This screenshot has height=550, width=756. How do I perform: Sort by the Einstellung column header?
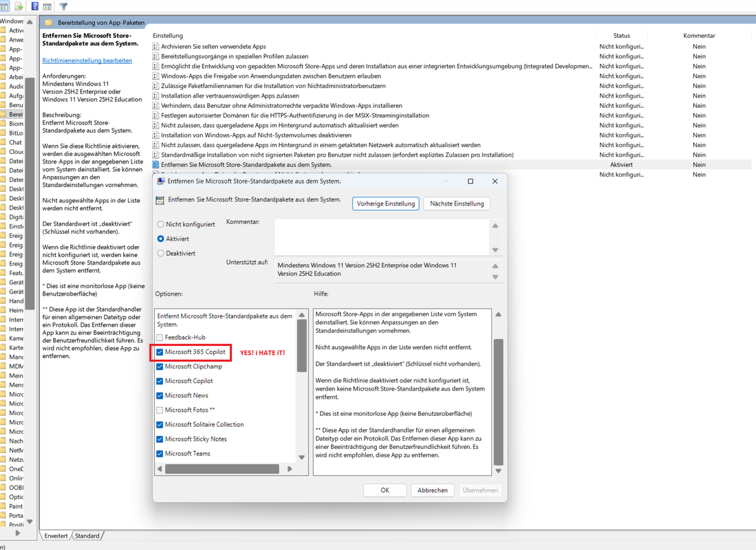tap(168, 36)
